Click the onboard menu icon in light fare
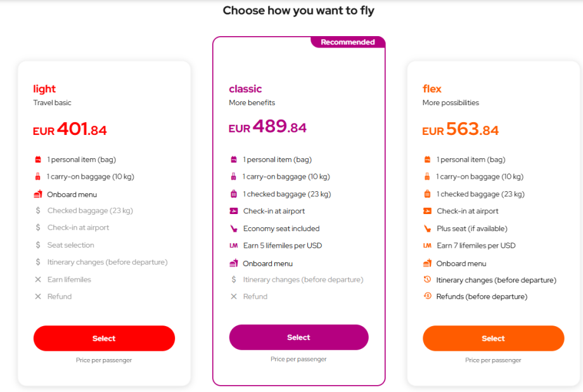 point(38,194)
